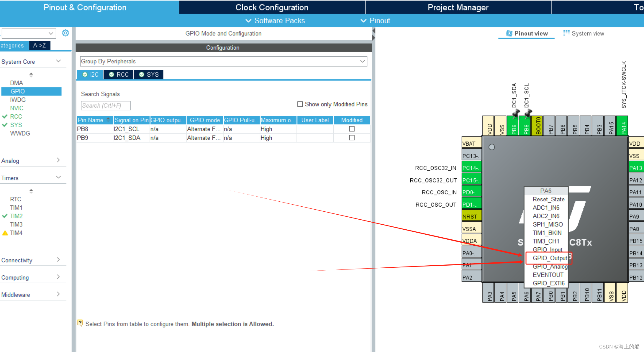Click the Pinout view chip icon
The width and height of the screenshot is (644, 352).
click(x=509, y=33)
